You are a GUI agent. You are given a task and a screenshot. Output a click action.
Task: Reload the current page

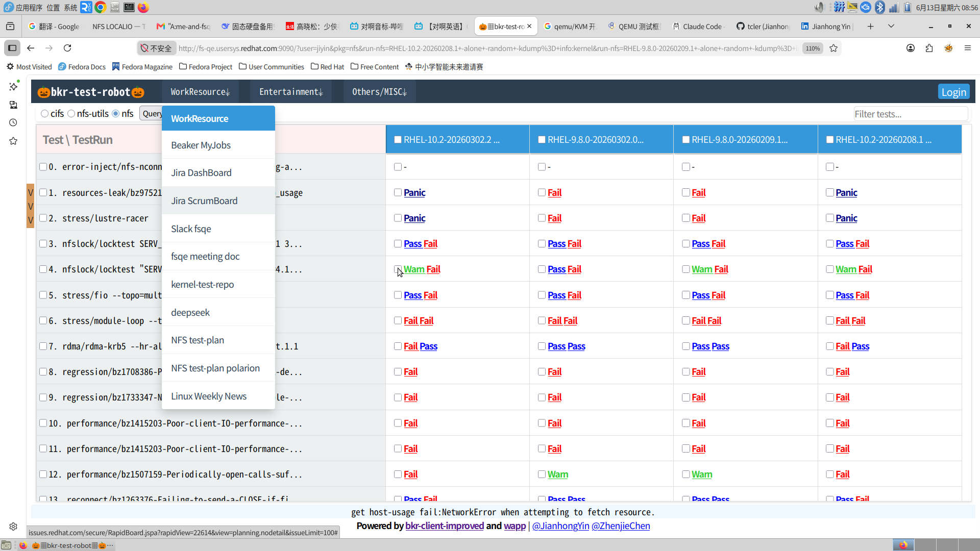pyautogui.click(x=67, y=48)
